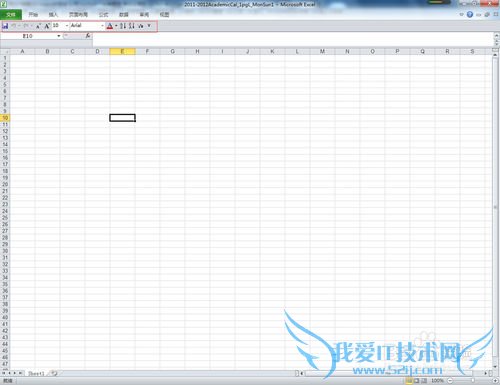
Task: Switch to Normal view icon in status bar
Action: (409, 380)
